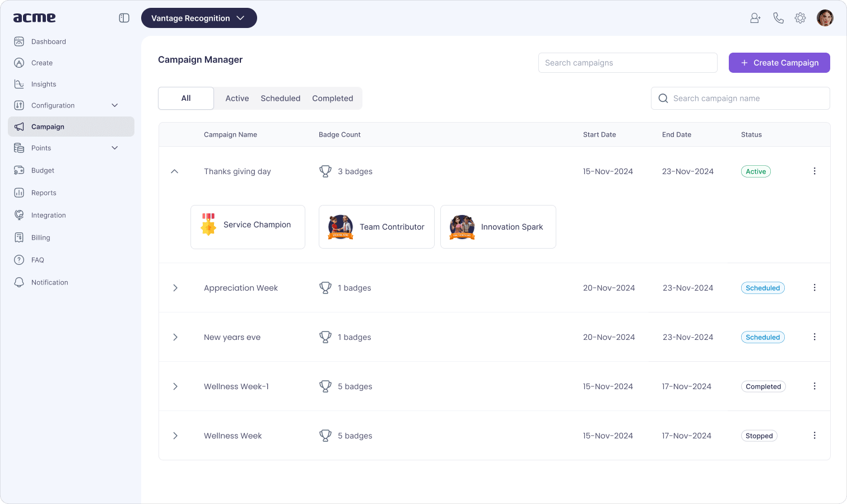The image size is (847, 504).
Task: Open Reports from the sidebar
Action: tap(45, 193)
